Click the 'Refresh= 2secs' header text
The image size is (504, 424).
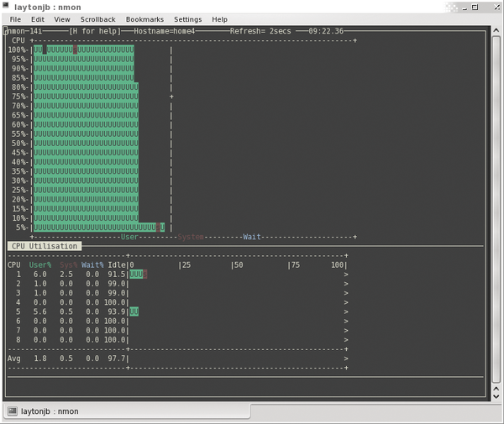pyautogui.click(x=260, y=31)
